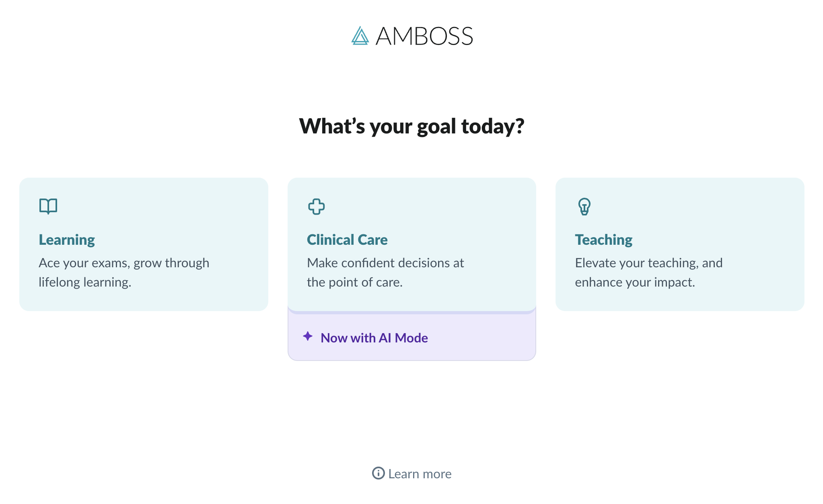823x504 pixels.
Task: Click the purple sparkle AI icon
Action: click(x=308, y=336)
